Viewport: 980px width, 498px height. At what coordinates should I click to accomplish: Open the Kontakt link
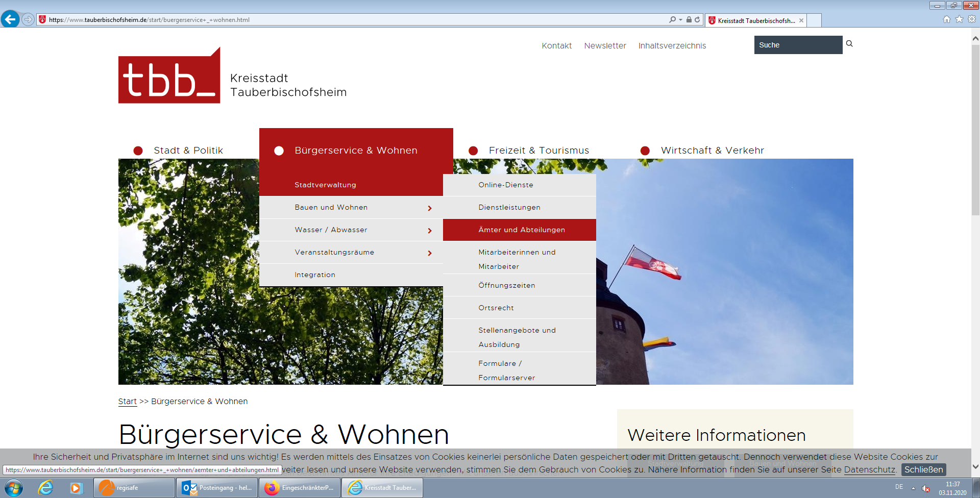pos(556,45)
